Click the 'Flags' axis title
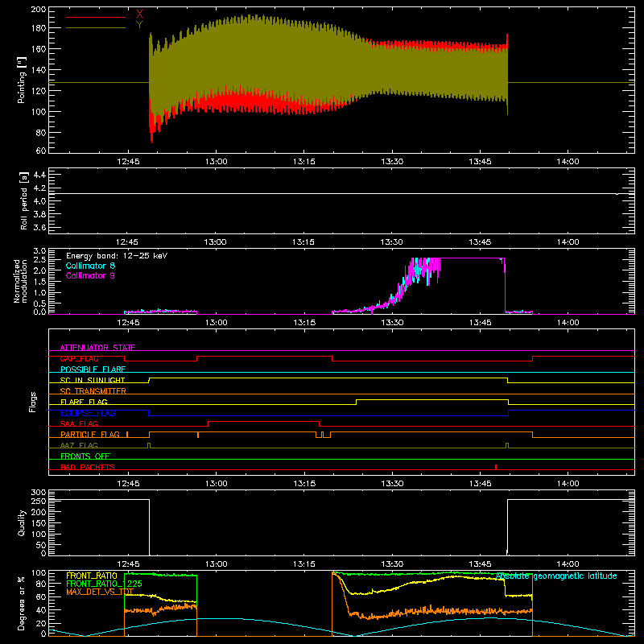644x644 pixels. point(32,402)
